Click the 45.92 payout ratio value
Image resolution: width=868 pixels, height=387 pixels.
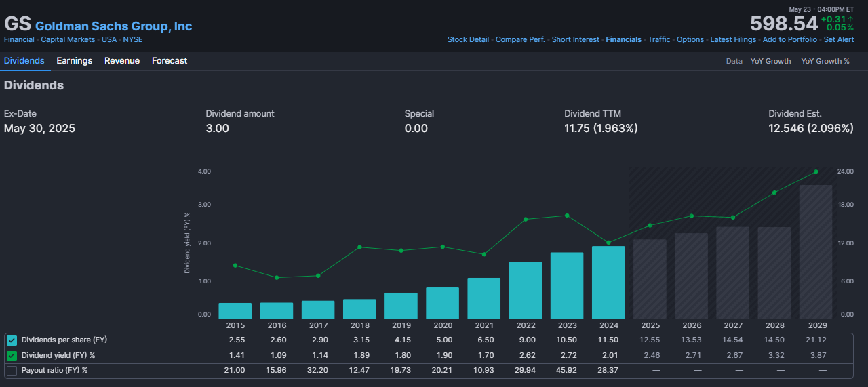[x=566, y=371]
